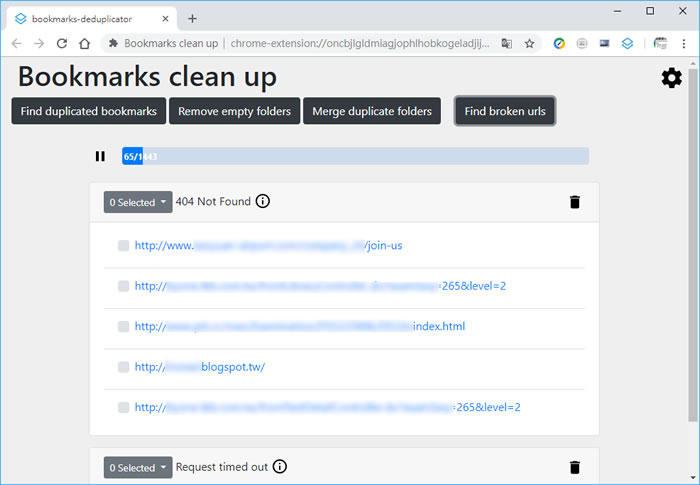Open the 0 Selected dropdown for Request timed out
700x485 pixels.
(x=138, y=467)
